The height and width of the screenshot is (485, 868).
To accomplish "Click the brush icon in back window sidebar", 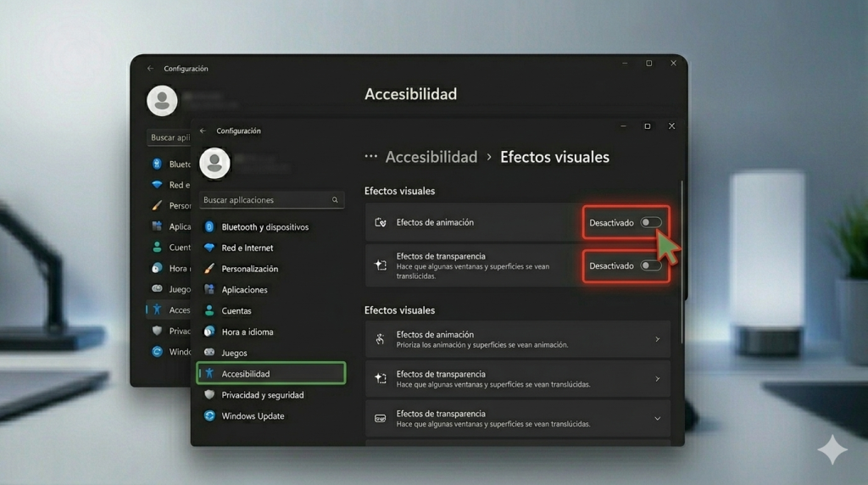I will click(157, 205).
